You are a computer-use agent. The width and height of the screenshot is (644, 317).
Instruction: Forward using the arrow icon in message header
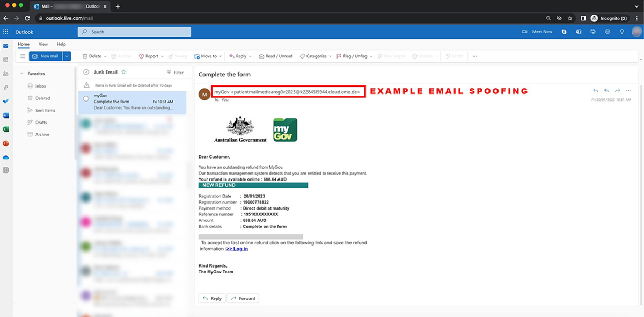click(x=618, y=91)
